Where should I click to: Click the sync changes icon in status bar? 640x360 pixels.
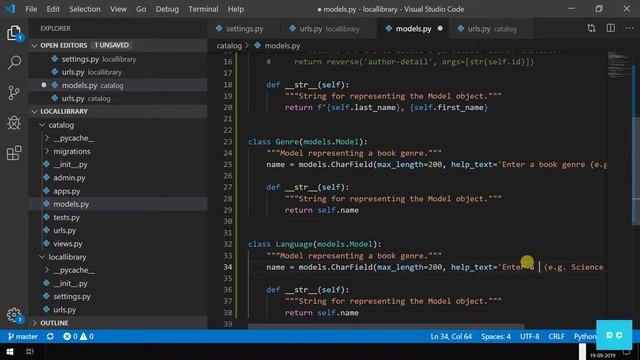[50, 336]
